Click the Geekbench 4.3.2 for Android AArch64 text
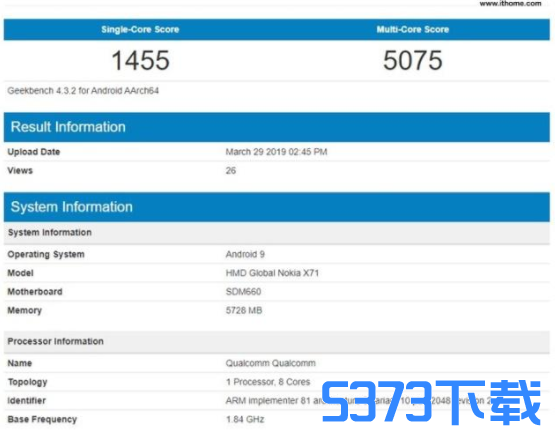The image size is (555, 435). pyautogui.click(x=83, y=91)
